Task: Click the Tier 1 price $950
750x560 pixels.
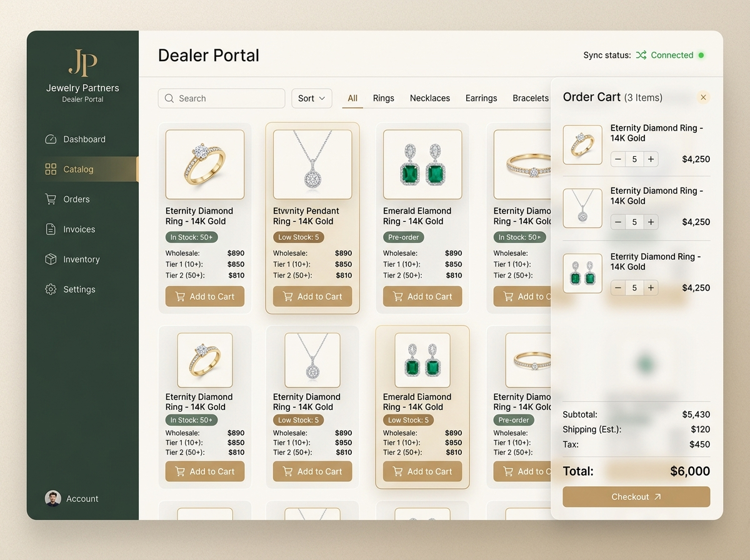Action: [344, 442]
